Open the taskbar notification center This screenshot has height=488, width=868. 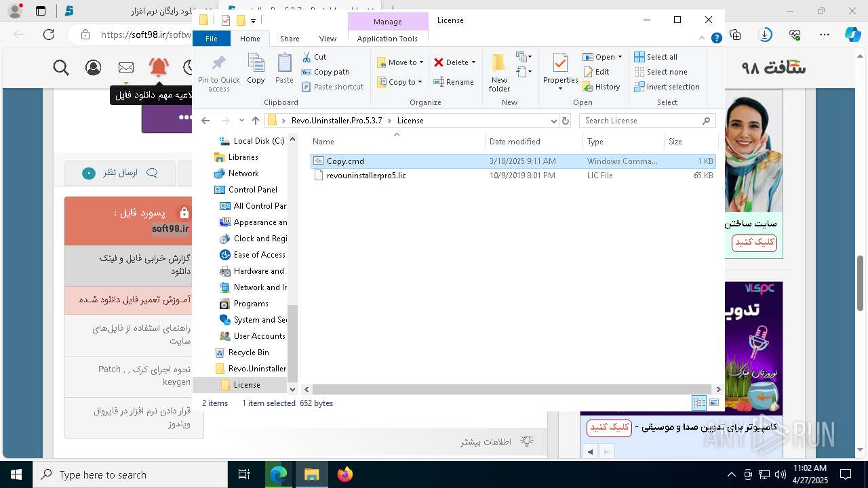point(846,474)
